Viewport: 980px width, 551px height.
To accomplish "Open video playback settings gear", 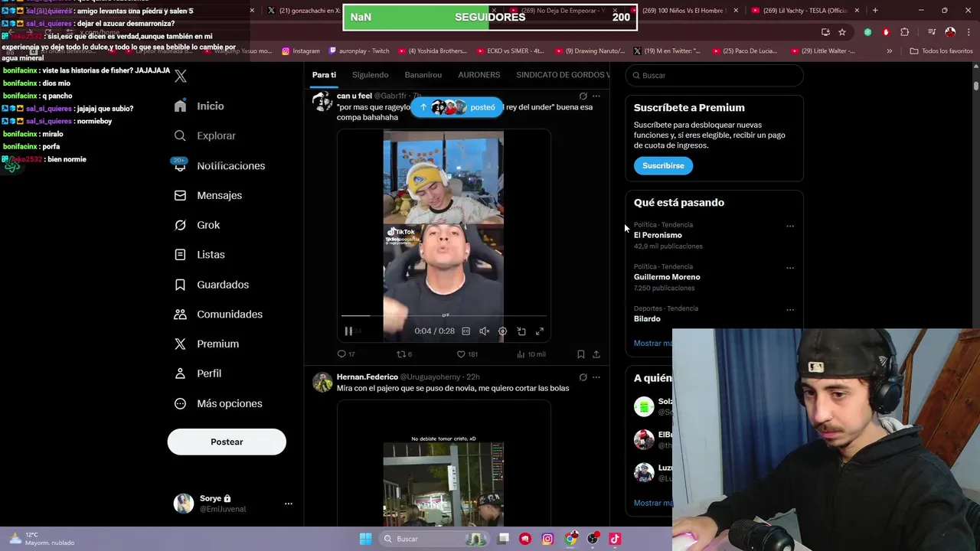I will [502, 331].
